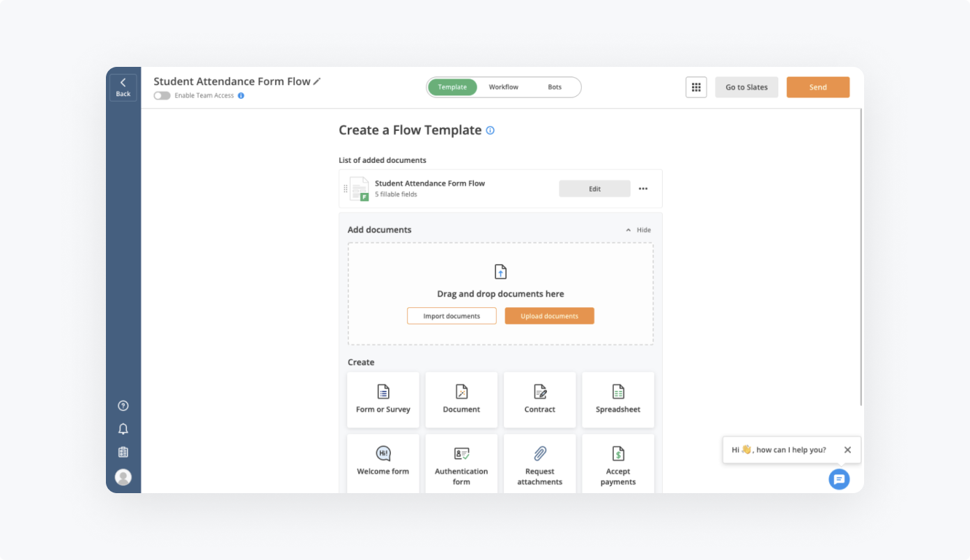The image size is (970, 560).
Task: Switch to the Workflow tab
Action: tap(503, 87)
